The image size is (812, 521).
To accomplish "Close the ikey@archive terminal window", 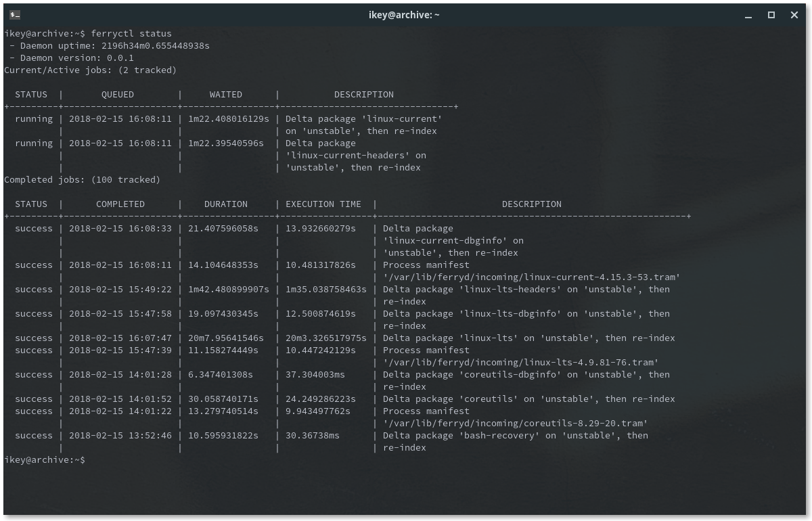I will [x=794, y=15].
